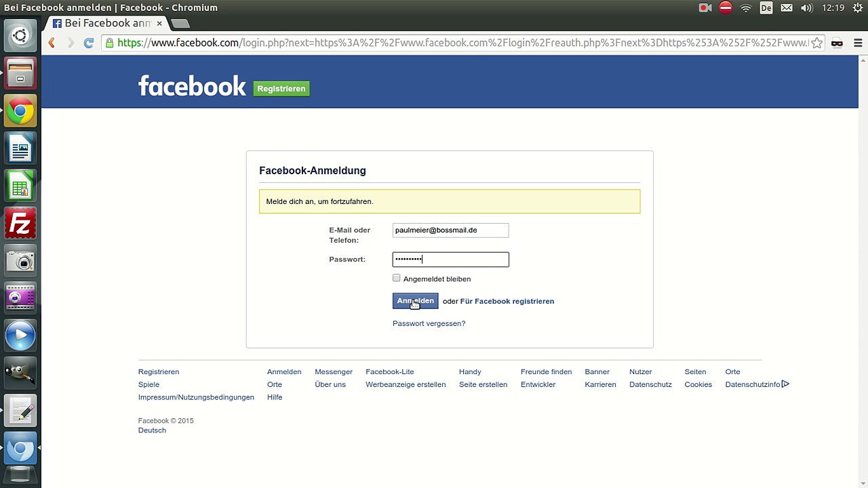Bookmark page using the star icon

click(817, 43)
